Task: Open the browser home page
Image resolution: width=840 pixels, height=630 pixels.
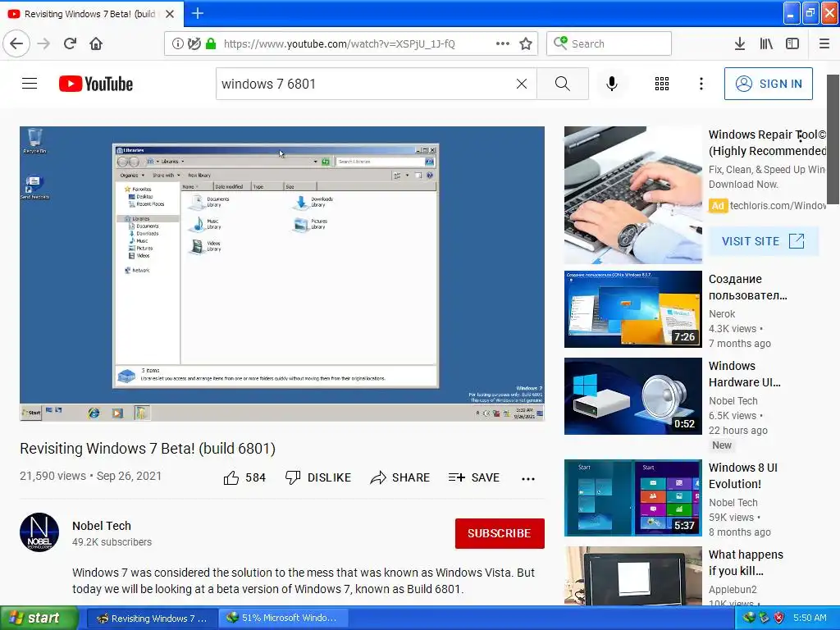Action: coord(96,44)
